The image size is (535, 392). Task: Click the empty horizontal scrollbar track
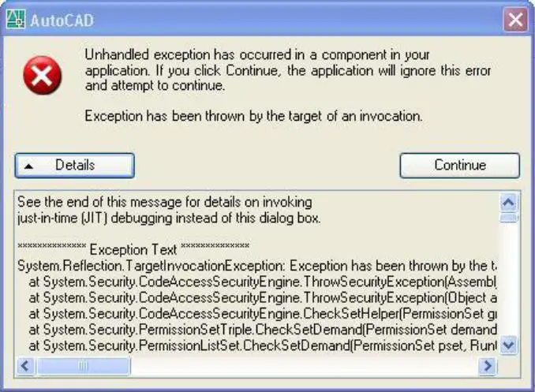click(305, 366)
